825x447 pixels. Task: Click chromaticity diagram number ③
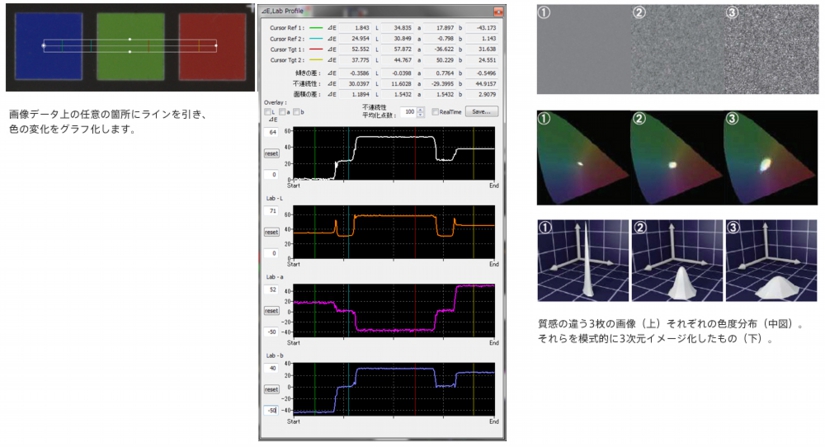pyautogui.click(x=771, y=157)
